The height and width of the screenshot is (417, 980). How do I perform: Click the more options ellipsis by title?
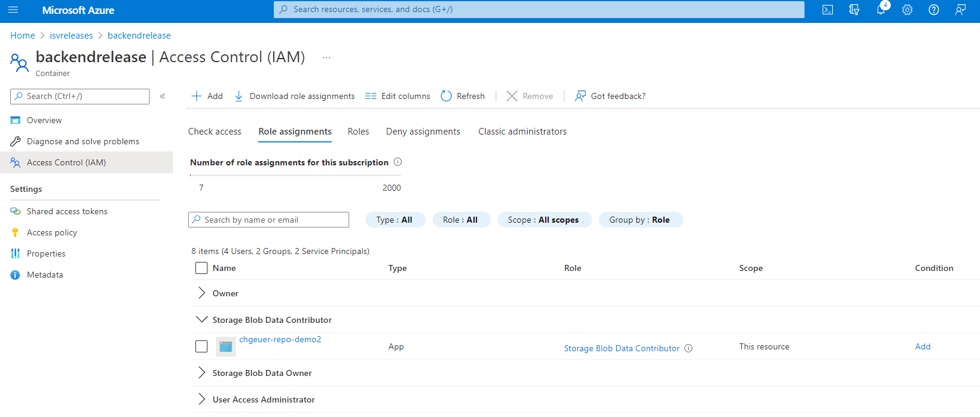point(326,57)
